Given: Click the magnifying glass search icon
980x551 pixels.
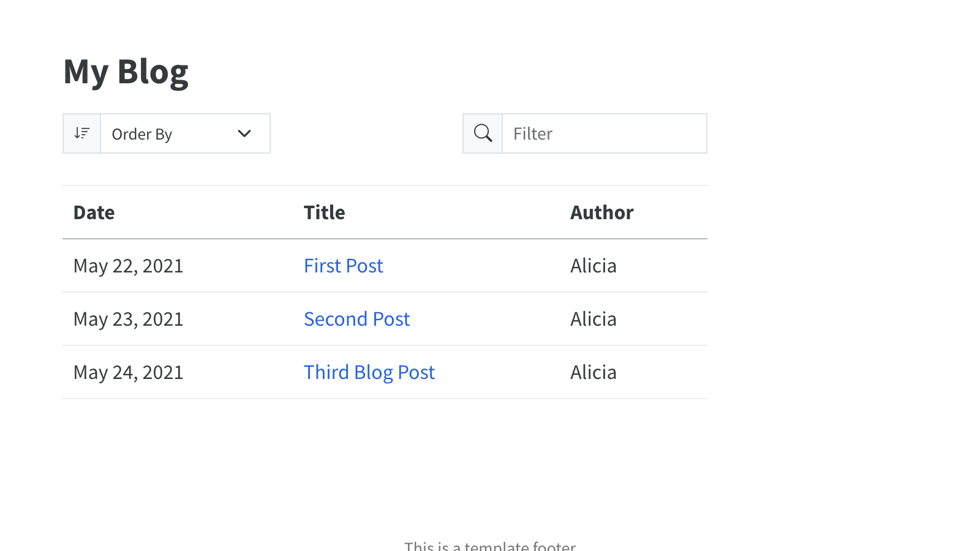Looking at the screenshot, I should pyautogui.click(x=483, y=133).
